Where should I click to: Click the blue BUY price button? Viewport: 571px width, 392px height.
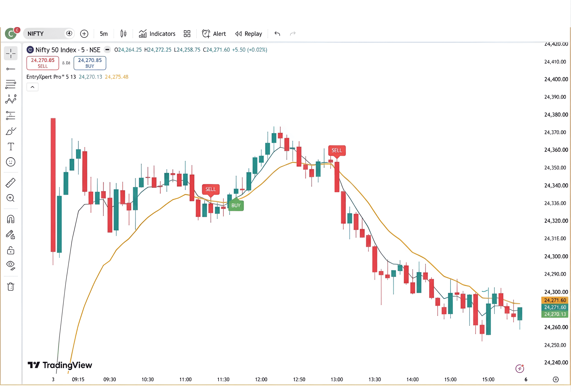[x=90, y=63]
